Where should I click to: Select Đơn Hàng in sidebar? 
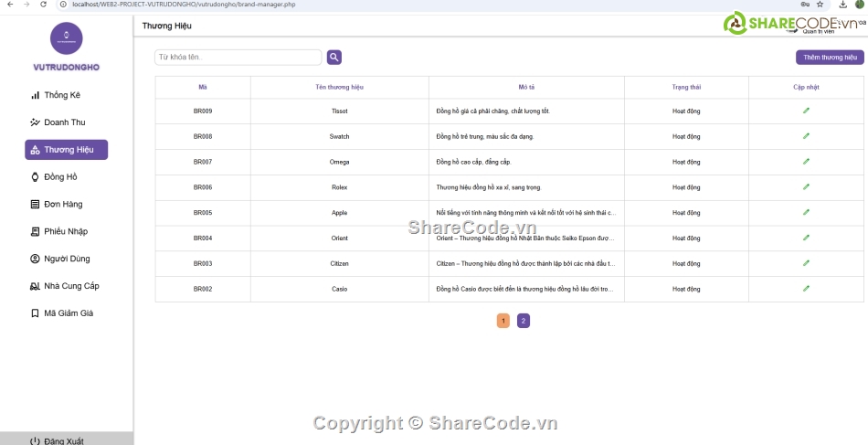63,205
